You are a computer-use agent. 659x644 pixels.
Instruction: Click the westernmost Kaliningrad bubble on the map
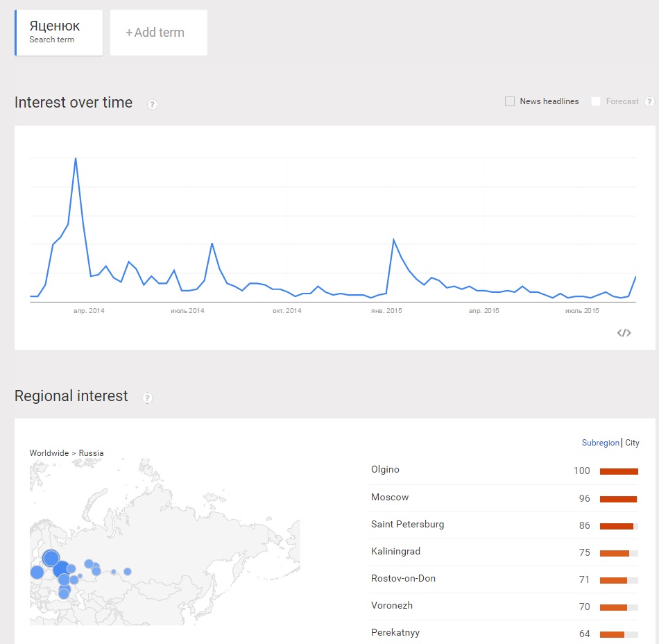tap(37, 573)
